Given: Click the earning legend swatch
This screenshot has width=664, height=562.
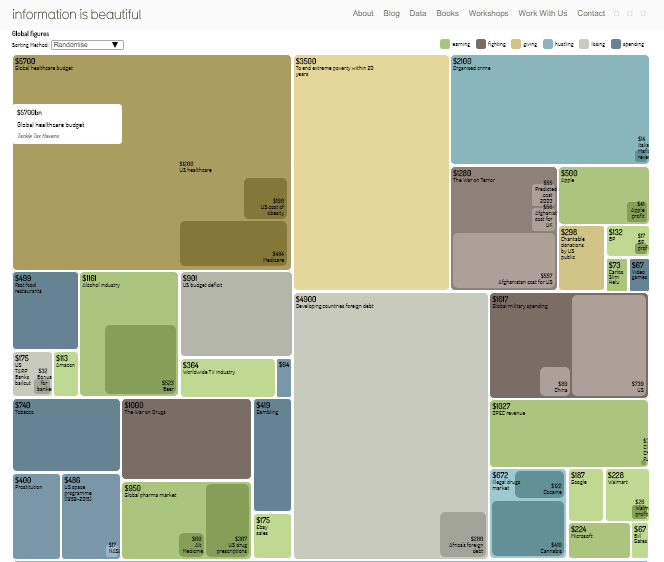Looking at the screenshot, I should pyautogui.click(x=445, y=44).
